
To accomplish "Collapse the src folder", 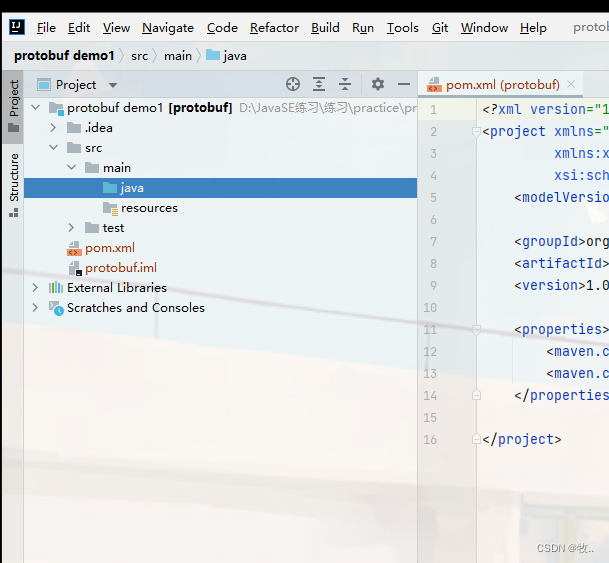I will pos(54,148).
